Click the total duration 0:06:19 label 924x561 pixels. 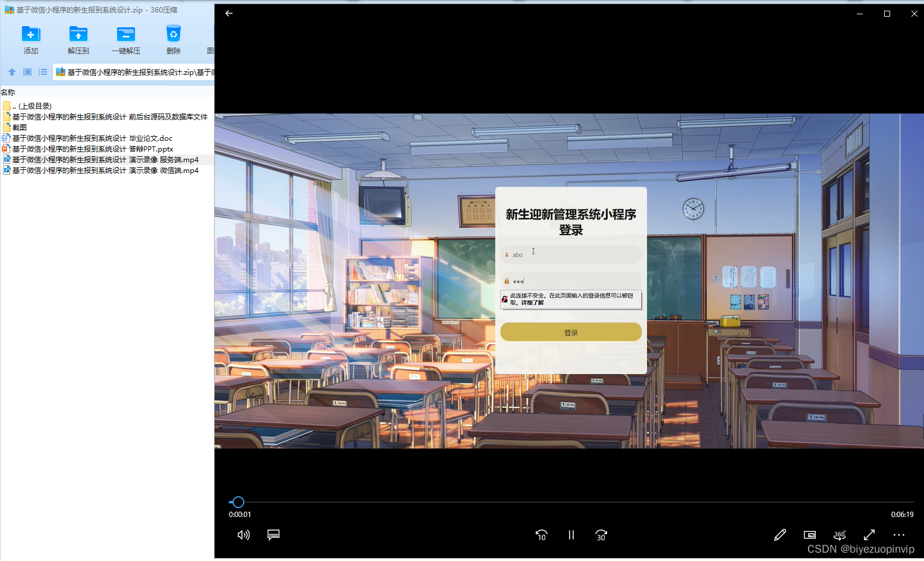pos(902,515)
